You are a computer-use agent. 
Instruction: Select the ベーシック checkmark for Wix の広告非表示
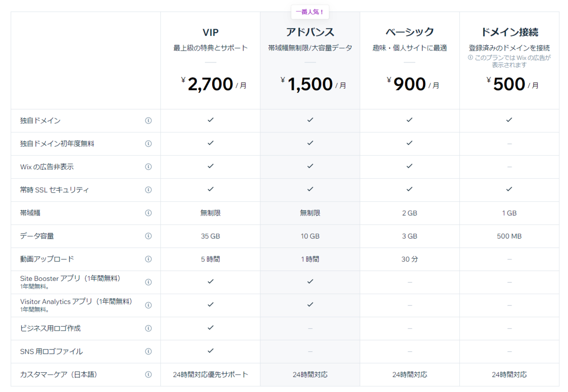[x=409, y=167]
